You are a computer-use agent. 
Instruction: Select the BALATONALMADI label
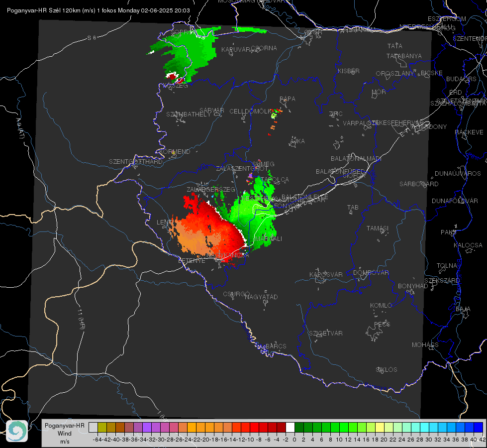point(356,159)
